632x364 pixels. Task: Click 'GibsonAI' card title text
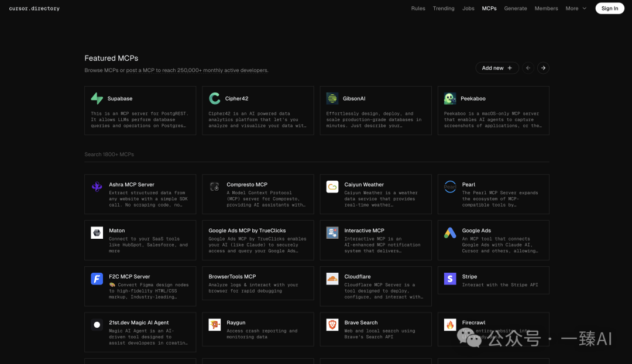click(x=354, y=98)
